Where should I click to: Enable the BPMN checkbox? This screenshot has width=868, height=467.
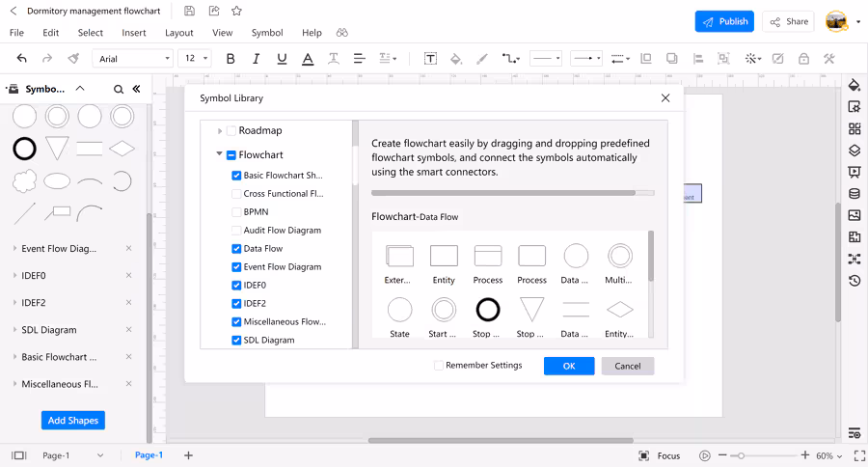236,212
